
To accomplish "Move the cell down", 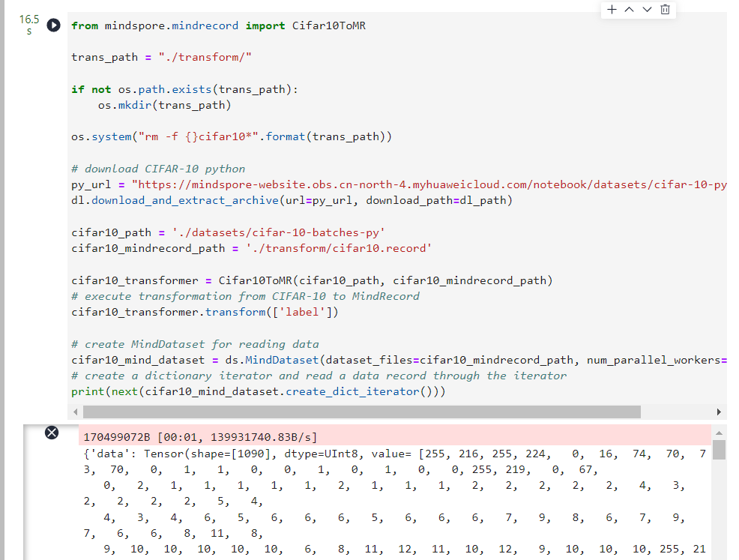I will tap(647, 10).
